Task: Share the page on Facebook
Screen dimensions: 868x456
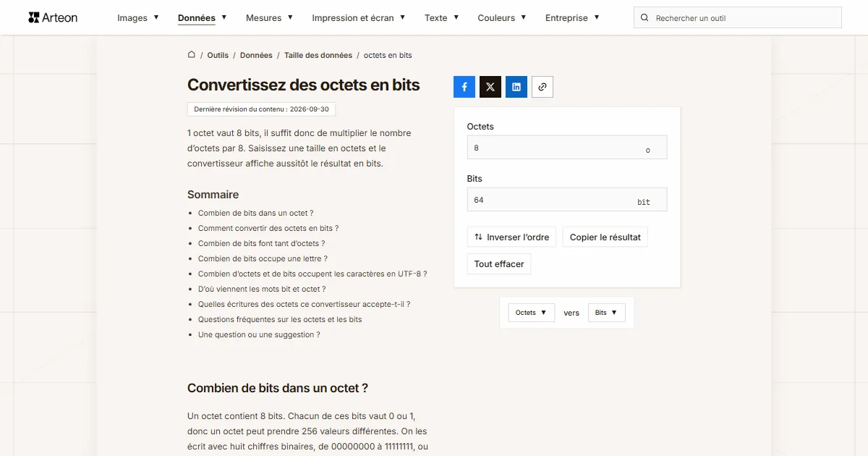Action: click(464, 87)
